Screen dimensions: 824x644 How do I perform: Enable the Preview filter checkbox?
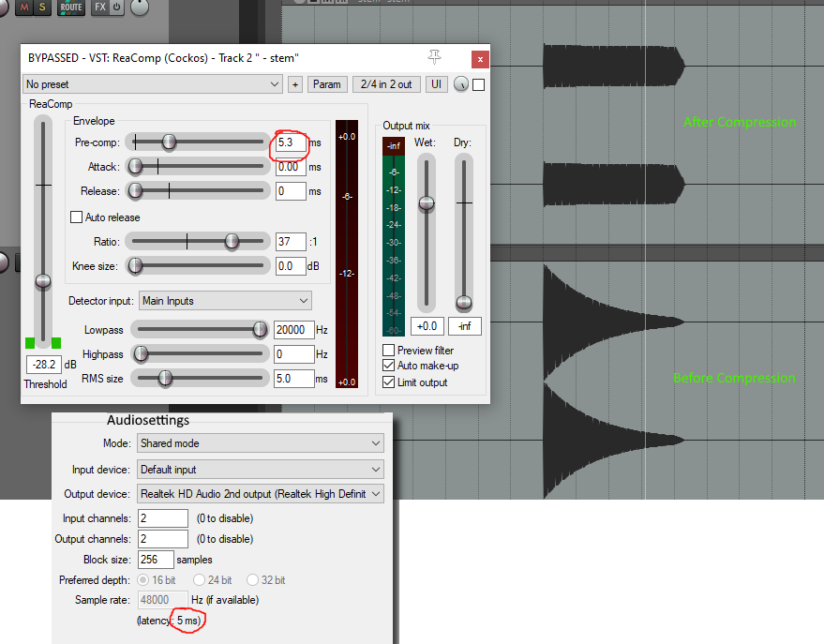point(389,350)
